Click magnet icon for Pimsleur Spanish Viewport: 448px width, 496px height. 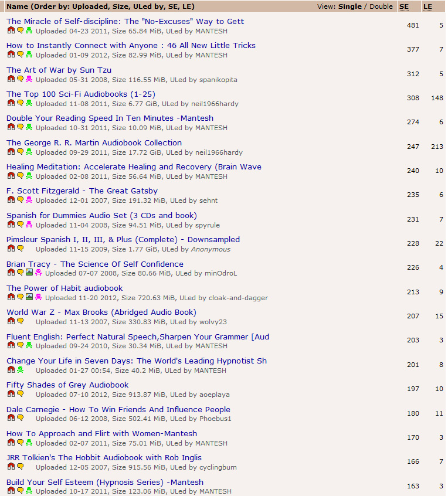(x=11, y=249)
